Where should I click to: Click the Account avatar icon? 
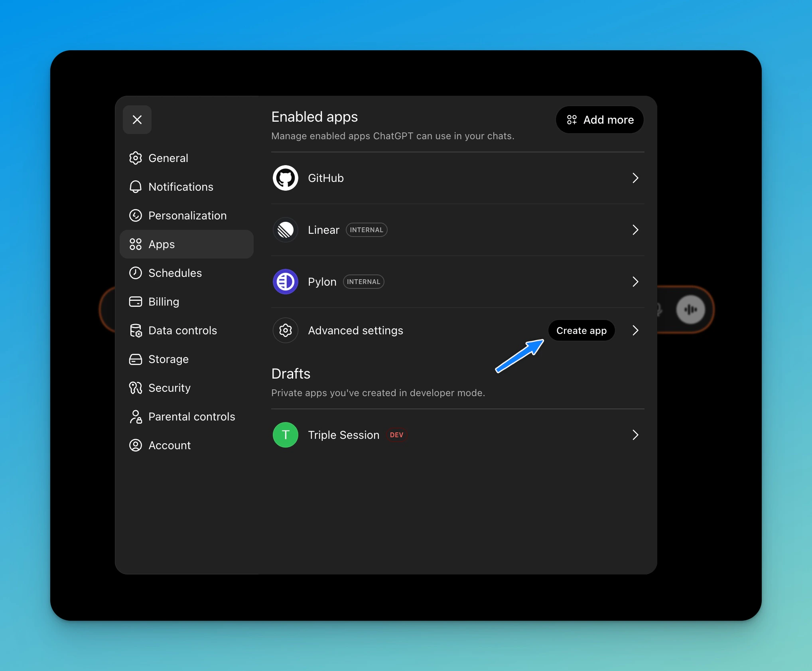tap(136, 445)
